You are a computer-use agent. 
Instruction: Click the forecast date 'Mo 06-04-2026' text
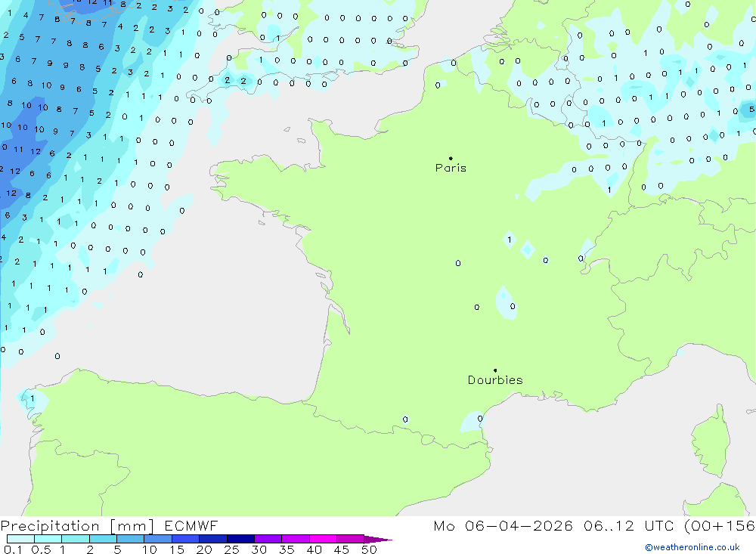pyautogui.click(x=503, y=525)
